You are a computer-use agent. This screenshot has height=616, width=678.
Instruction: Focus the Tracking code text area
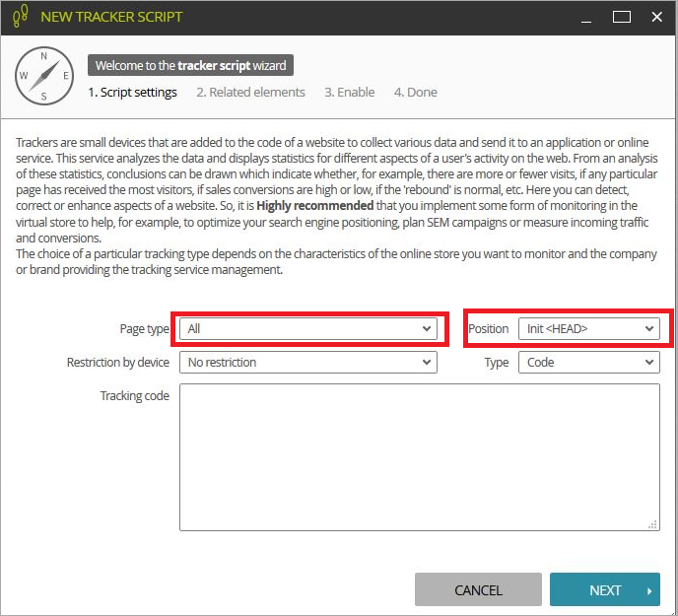[419, 456]
